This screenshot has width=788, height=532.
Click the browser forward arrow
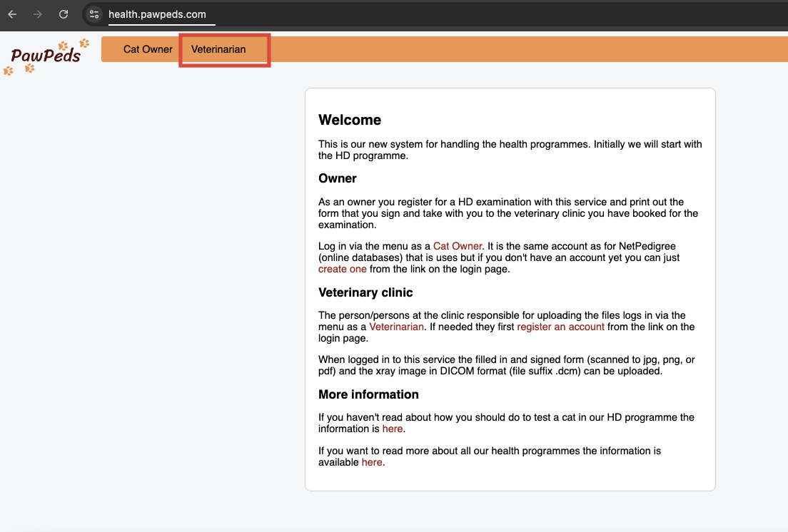pos(38,14)
